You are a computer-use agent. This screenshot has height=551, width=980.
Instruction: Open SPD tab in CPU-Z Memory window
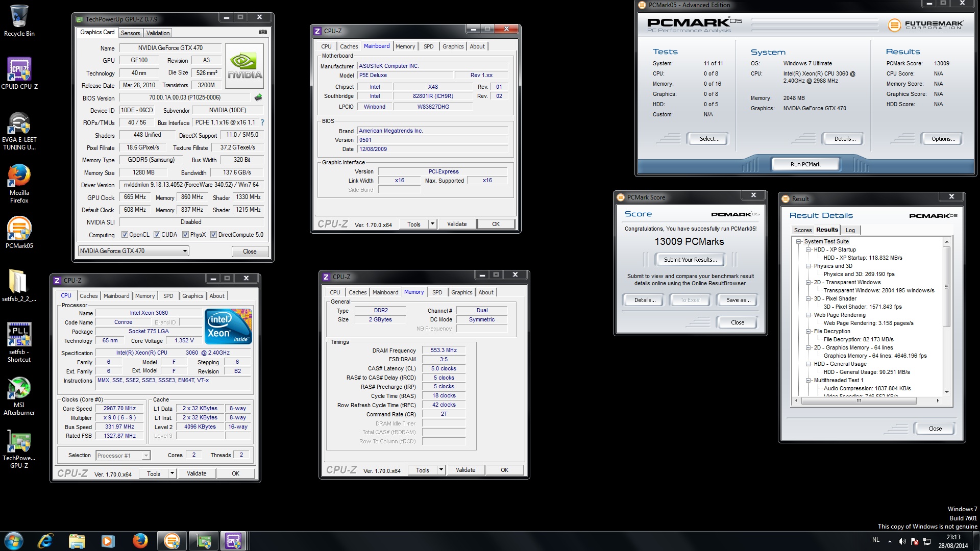437,292
